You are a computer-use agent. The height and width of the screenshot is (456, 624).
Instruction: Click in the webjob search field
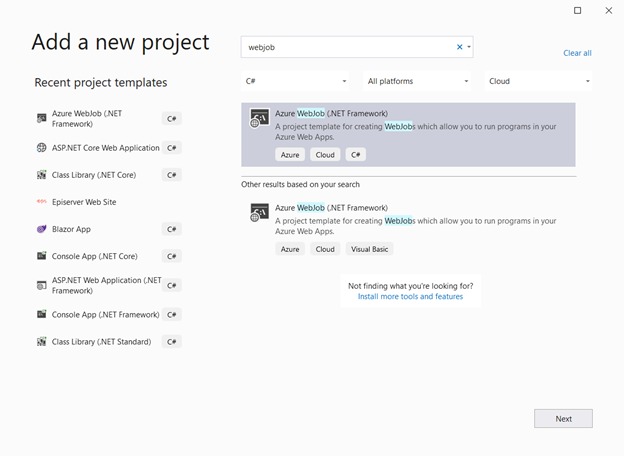345,47
